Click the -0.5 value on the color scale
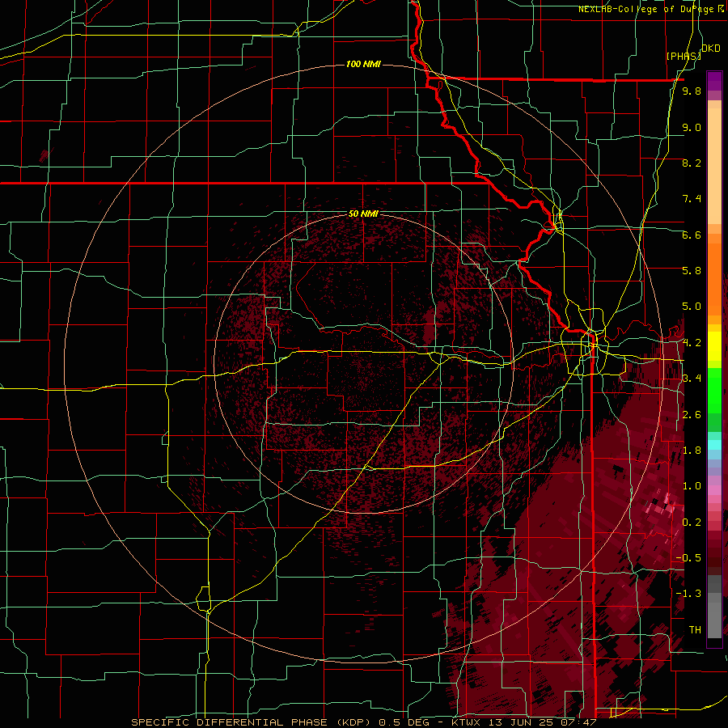This screenshot has width=728, height=728. 688,558
